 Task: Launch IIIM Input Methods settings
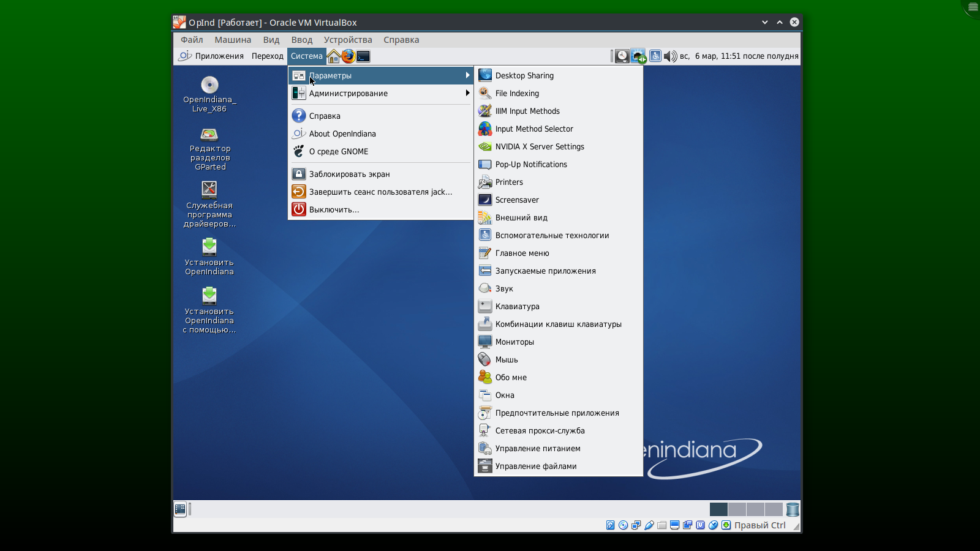click(x=559, y=111)
